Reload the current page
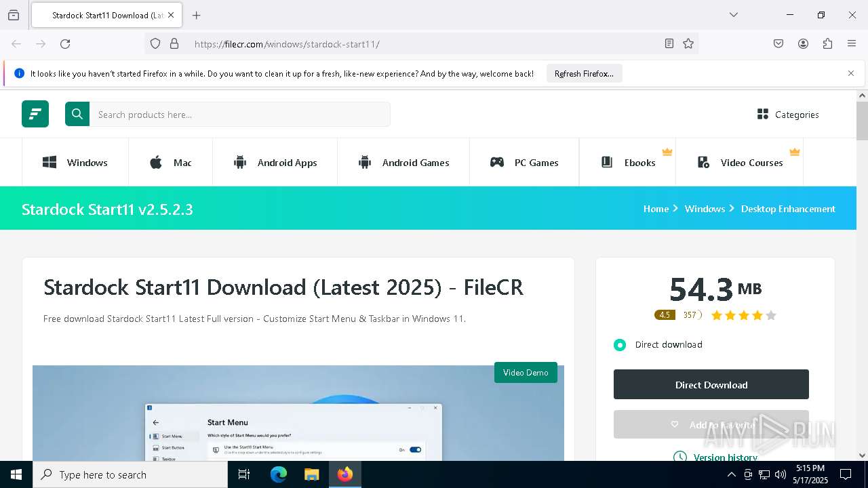 coord(65,43)
